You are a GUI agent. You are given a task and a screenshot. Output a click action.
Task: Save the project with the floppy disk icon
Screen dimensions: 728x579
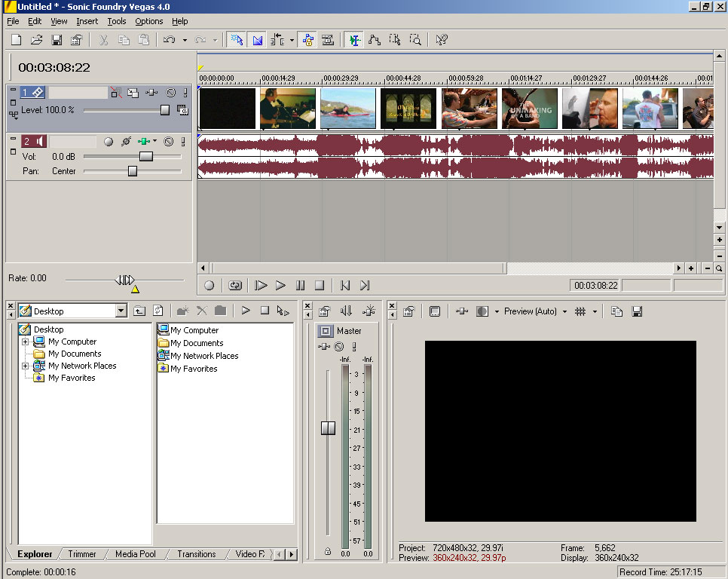pyautogui.click(x=57, y=40)
